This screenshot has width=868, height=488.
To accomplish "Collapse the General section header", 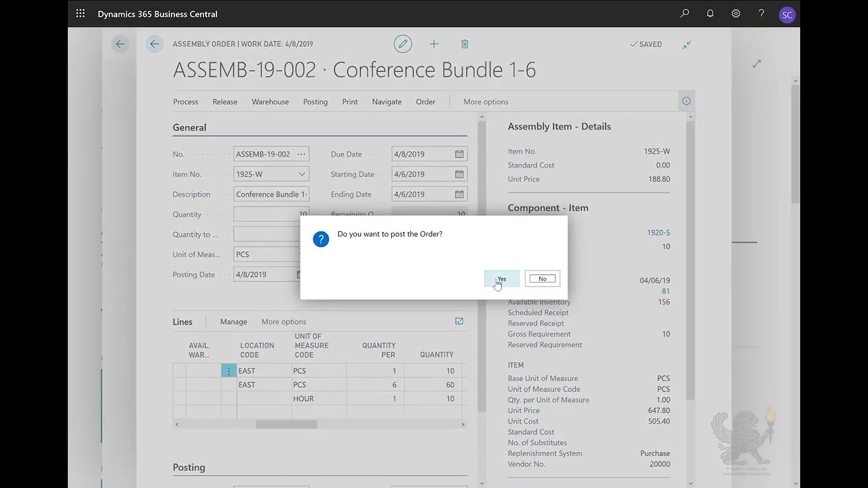I will (189, 127).
